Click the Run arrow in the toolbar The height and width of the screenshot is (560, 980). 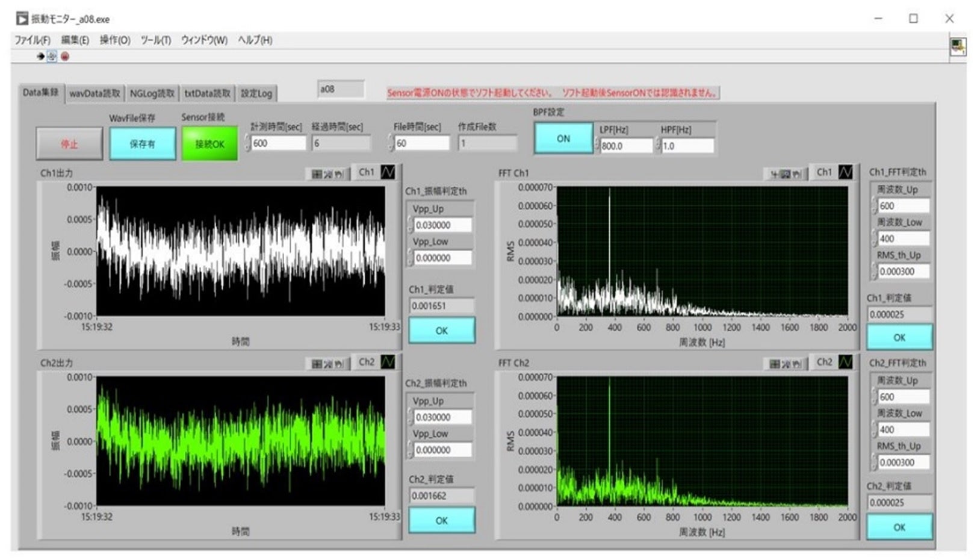pos(40,57)
